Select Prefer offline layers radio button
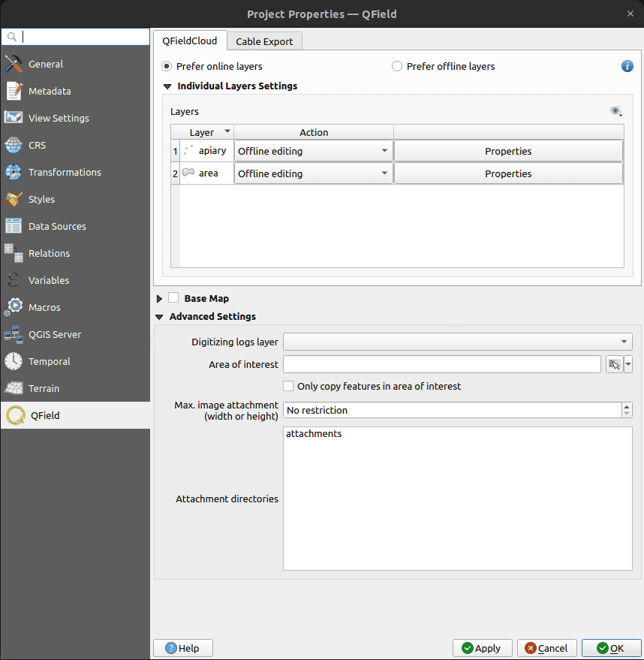 (x=397, y=66)
